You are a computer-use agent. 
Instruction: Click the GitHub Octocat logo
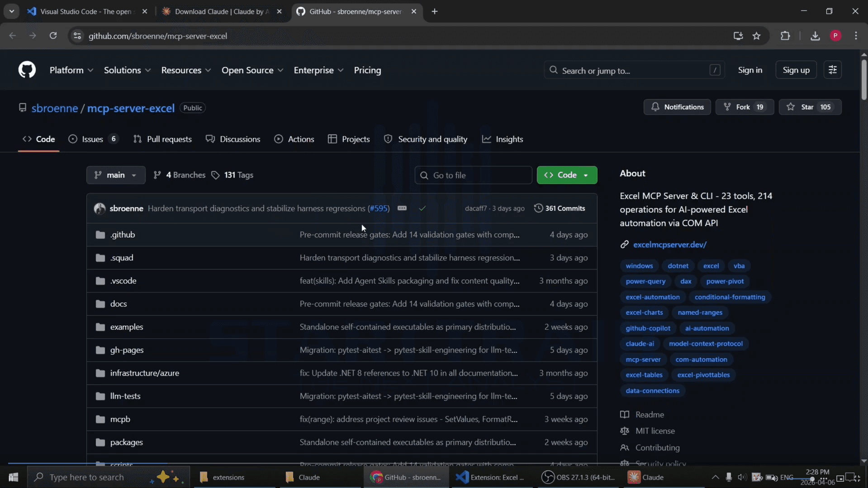(x=27, y=70)
